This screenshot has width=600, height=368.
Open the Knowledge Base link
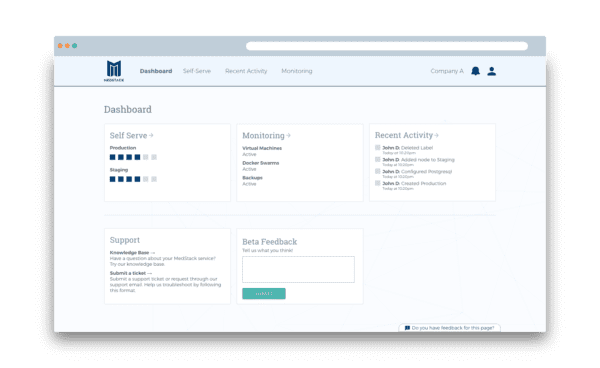click(x=132, y=252)
